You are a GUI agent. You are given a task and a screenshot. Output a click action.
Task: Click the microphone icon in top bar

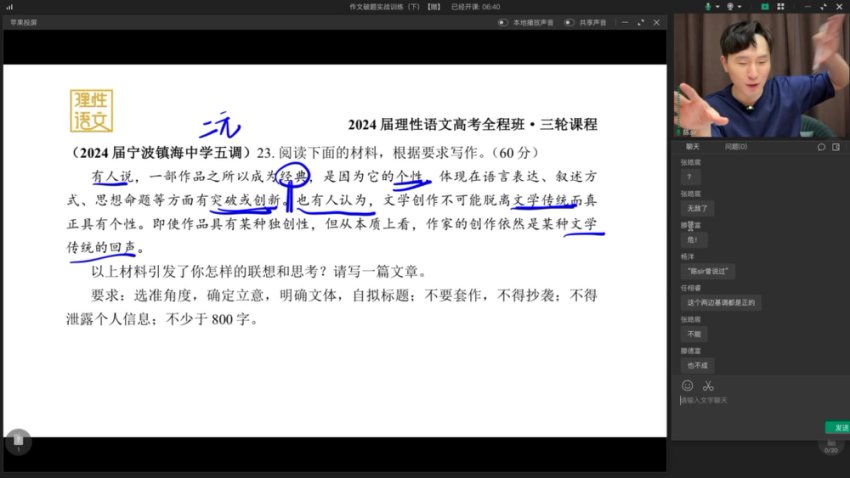click(707, 6)
